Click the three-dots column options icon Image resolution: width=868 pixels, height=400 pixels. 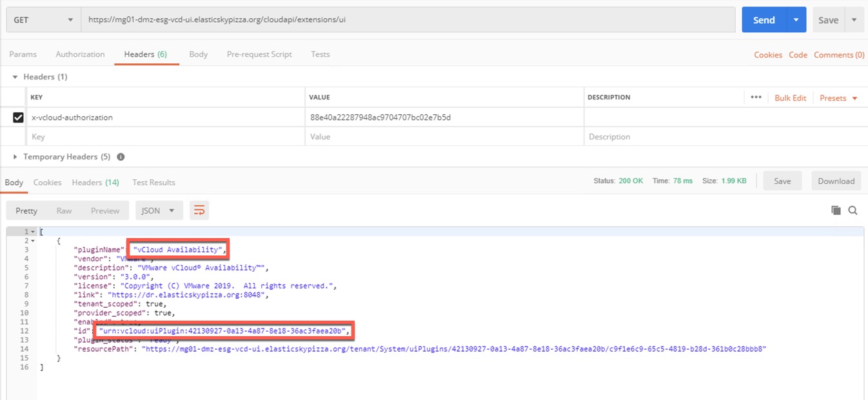[x=756, y=97]
